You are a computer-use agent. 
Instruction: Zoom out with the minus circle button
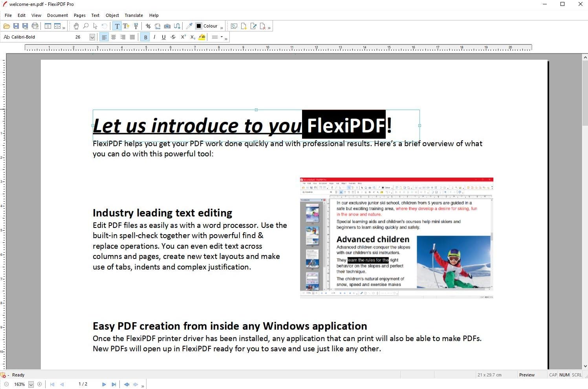pyautogui.click(x=6, y=384)
